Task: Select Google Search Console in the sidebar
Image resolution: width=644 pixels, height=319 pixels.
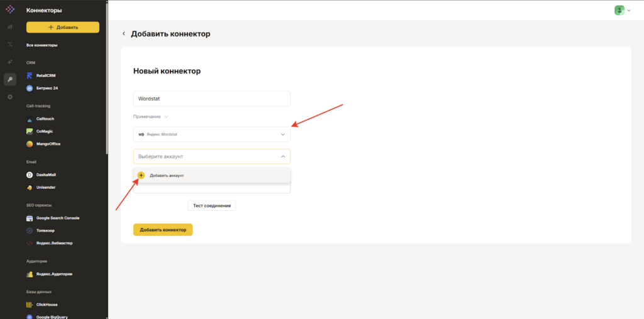Action: 58,218
